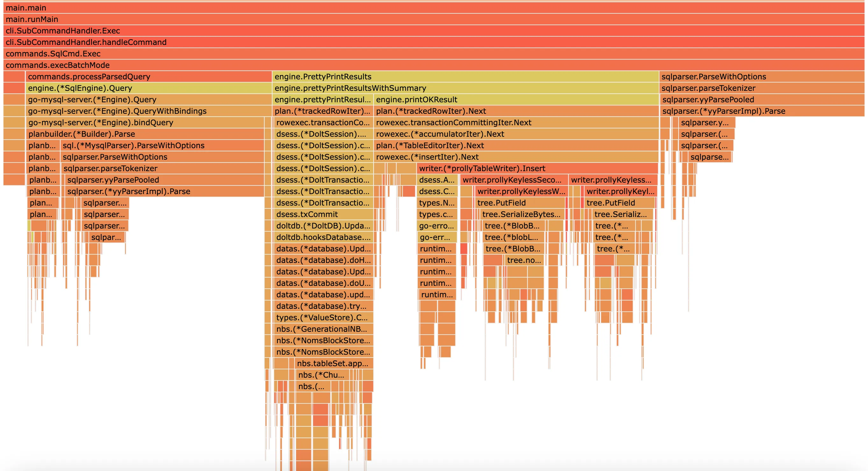Select the rowexec.(*insertIter).Next frame
Image resolution: width=868 pixels, height=471 pixels.
516,157
